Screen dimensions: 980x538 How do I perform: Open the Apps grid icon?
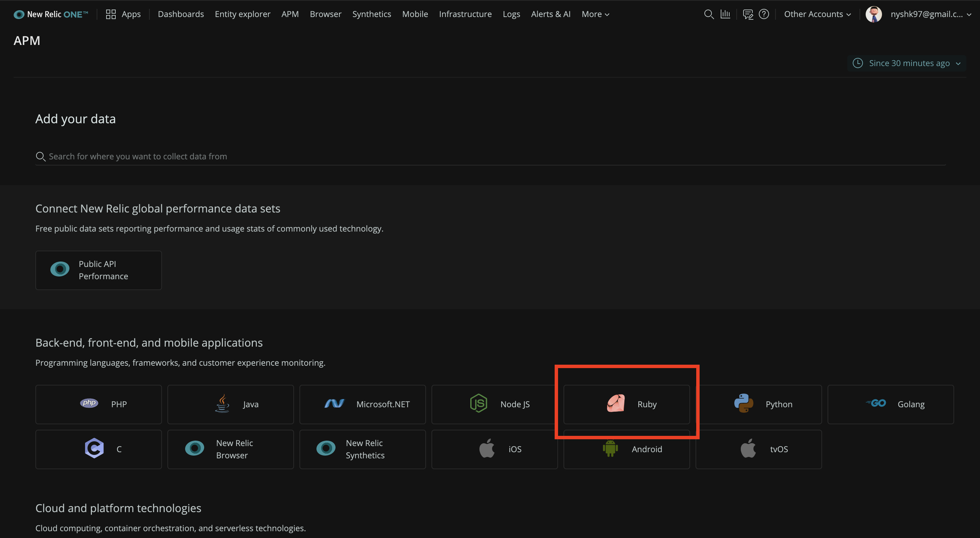(111, 14)
